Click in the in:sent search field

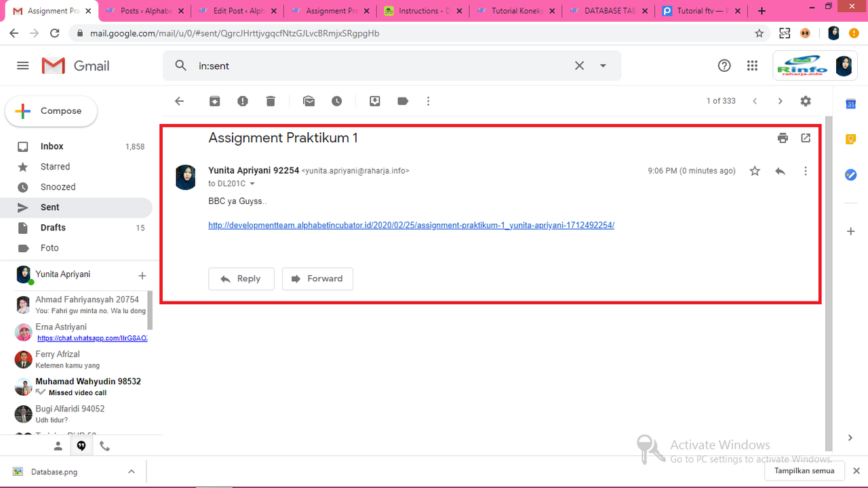point(380,66)
